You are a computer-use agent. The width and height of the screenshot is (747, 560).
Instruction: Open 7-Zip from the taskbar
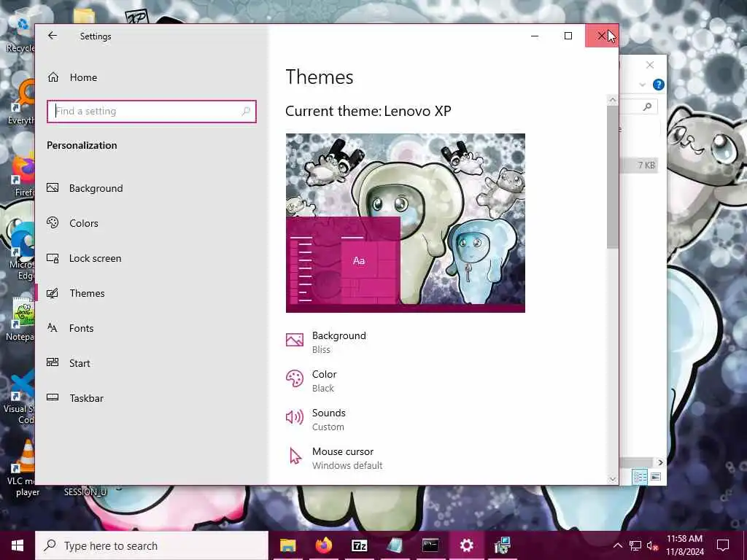click(359, 545)
